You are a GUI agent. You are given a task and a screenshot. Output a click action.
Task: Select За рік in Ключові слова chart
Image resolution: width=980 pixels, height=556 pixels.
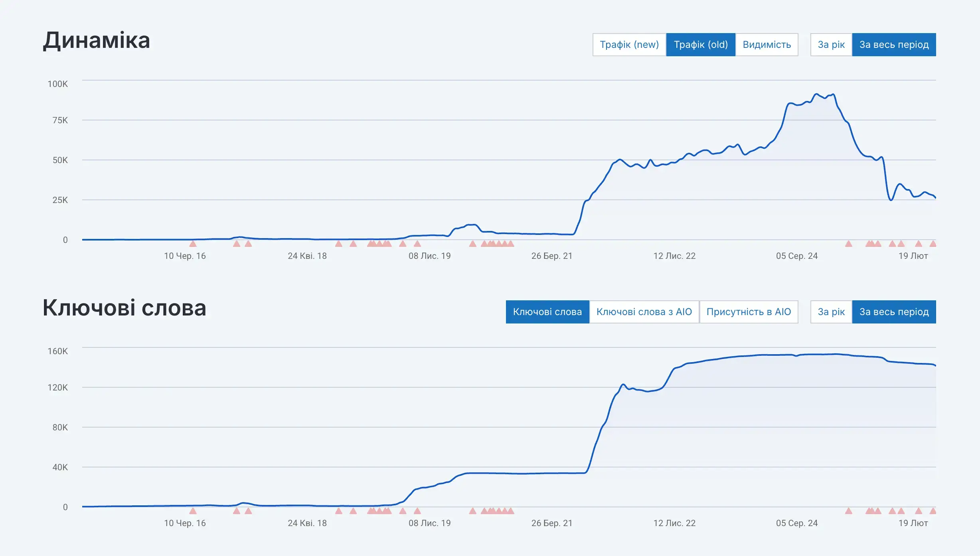(x=831, y=312)
